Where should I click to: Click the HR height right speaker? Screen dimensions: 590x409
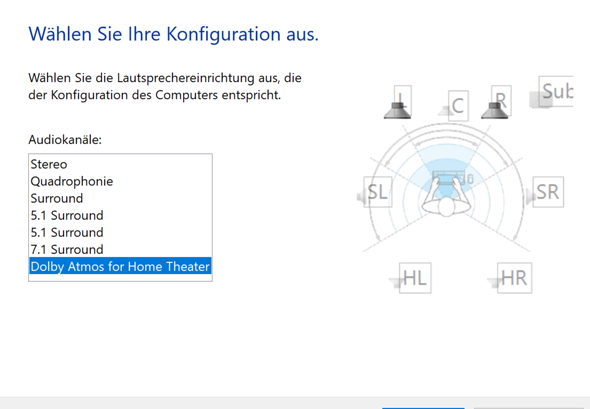(510, 278)
